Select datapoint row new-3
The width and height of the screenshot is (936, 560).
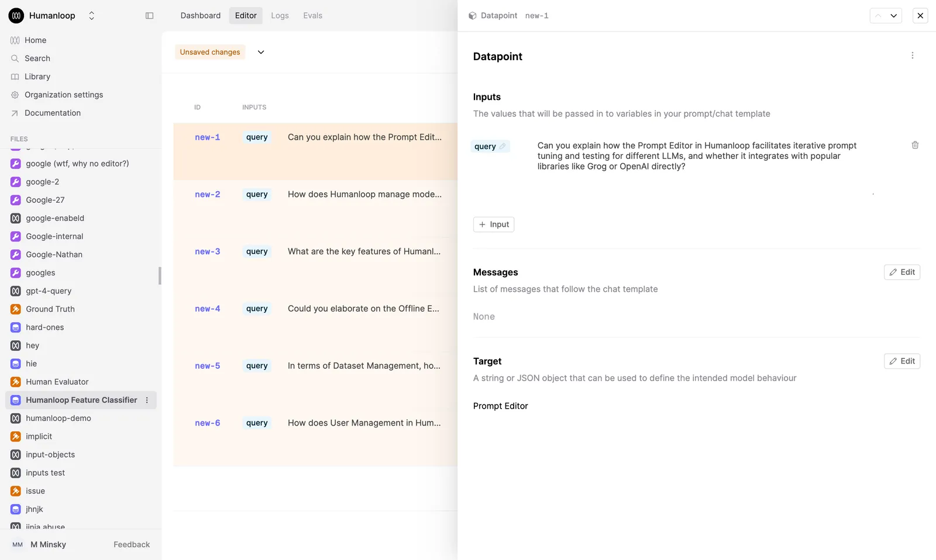click(315, 266)
